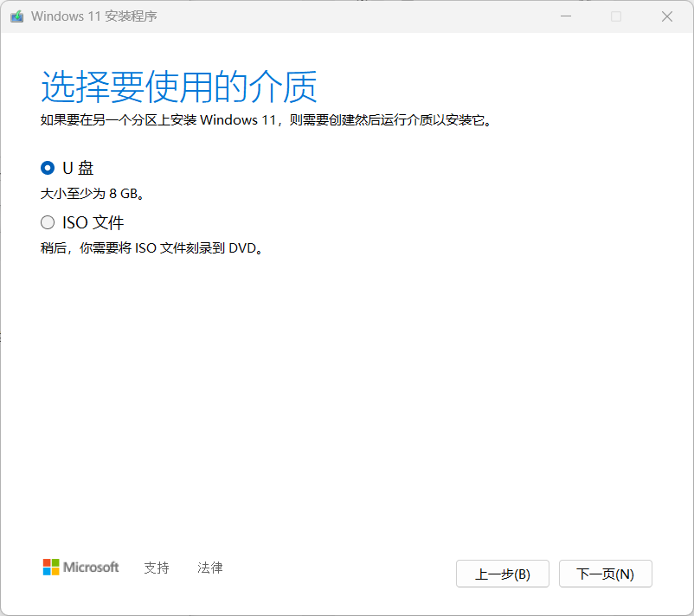The image size is (694, 616).
Task: Minimize the setup window
Action: [x=566, y=16]
